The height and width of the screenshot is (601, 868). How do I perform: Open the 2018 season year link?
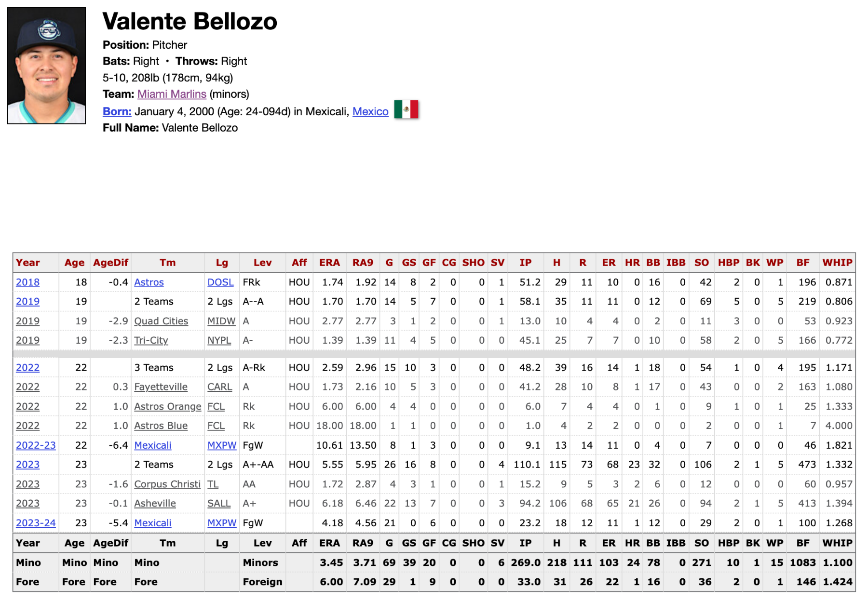27,282
